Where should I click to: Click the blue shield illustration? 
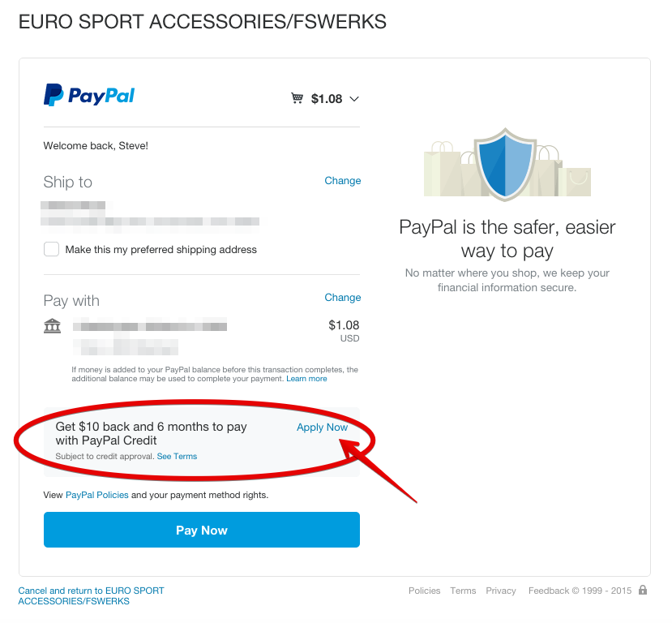[x=506, y=163]
